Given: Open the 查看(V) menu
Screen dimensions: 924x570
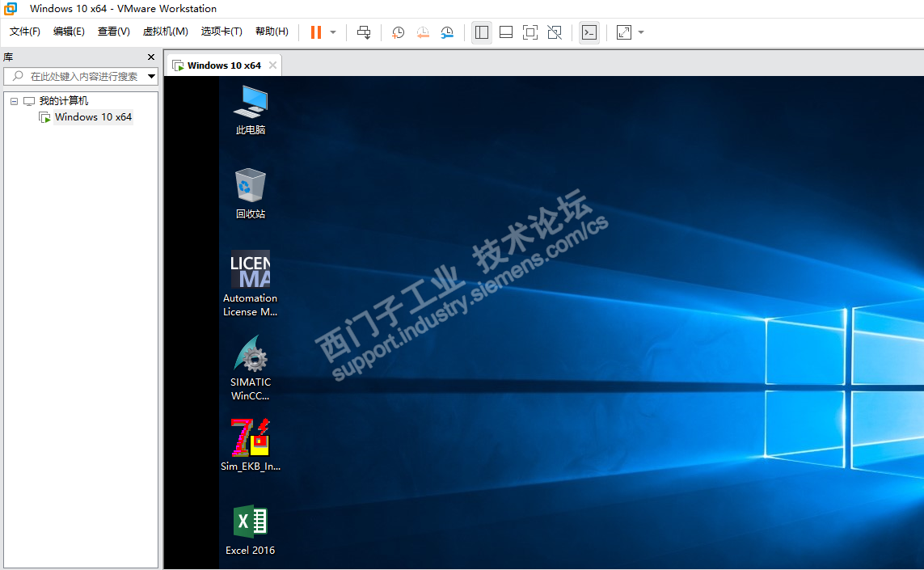Looking at the screenshot, I should click(114, 32).
